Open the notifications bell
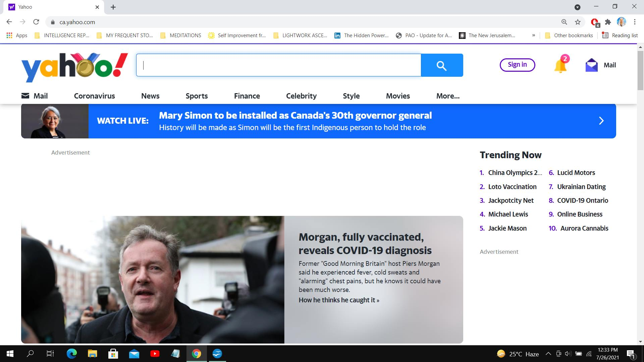This screenshot has height=362, width=644. [x=560, y=64]
